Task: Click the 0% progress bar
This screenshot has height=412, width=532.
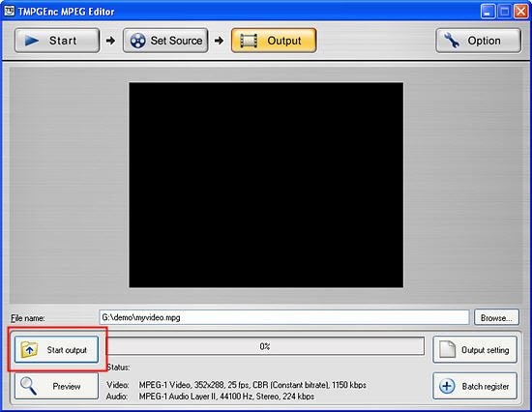Action: [265, 346]
